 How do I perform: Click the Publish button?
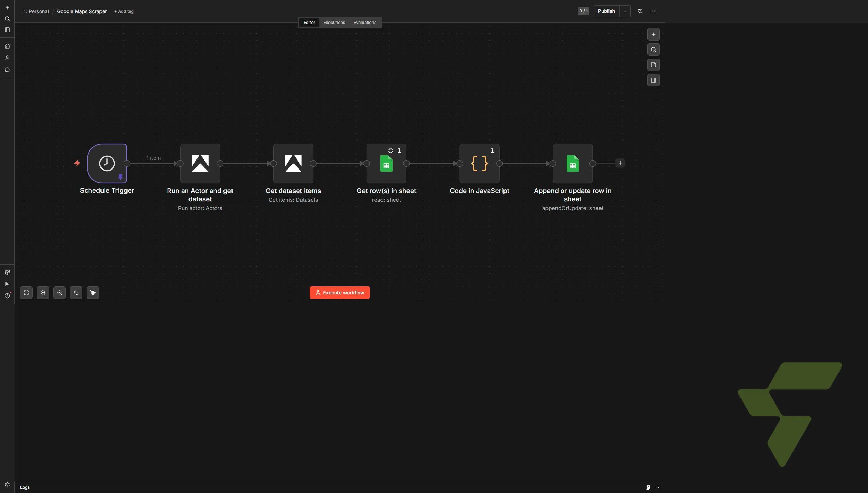pyautogui.click(x=606, y=11)
